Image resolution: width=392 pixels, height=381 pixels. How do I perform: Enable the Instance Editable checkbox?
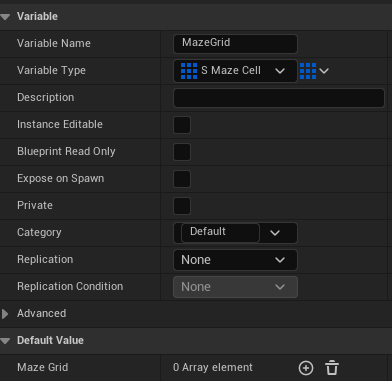tap(182, 125)
